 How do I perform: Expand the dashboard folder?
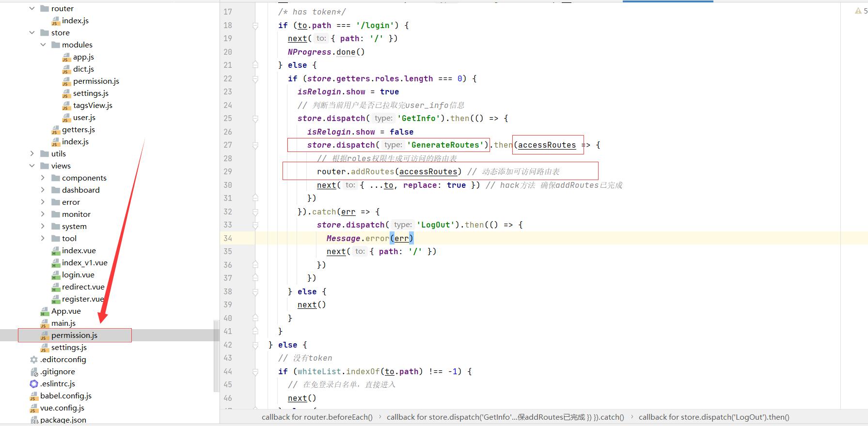[x=43, y=190]
